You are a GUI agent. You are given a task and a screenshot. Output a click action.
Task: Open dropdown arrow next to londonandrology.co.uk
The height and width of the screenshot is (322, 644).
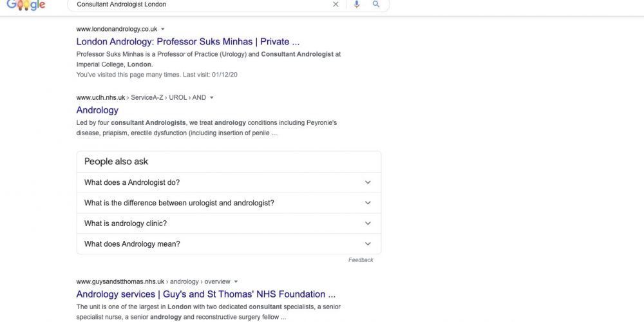pos(163,29)
